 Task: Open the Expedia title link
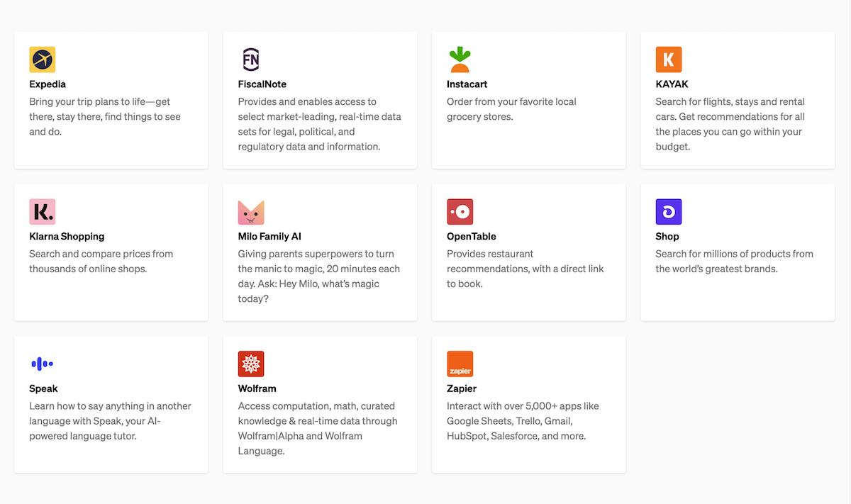pos(48,84)
